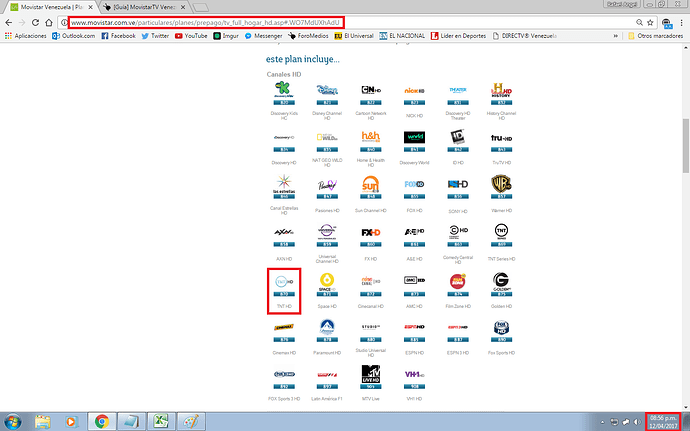
Task: Click the taskbar clock and date
Action: pos(663,422)
